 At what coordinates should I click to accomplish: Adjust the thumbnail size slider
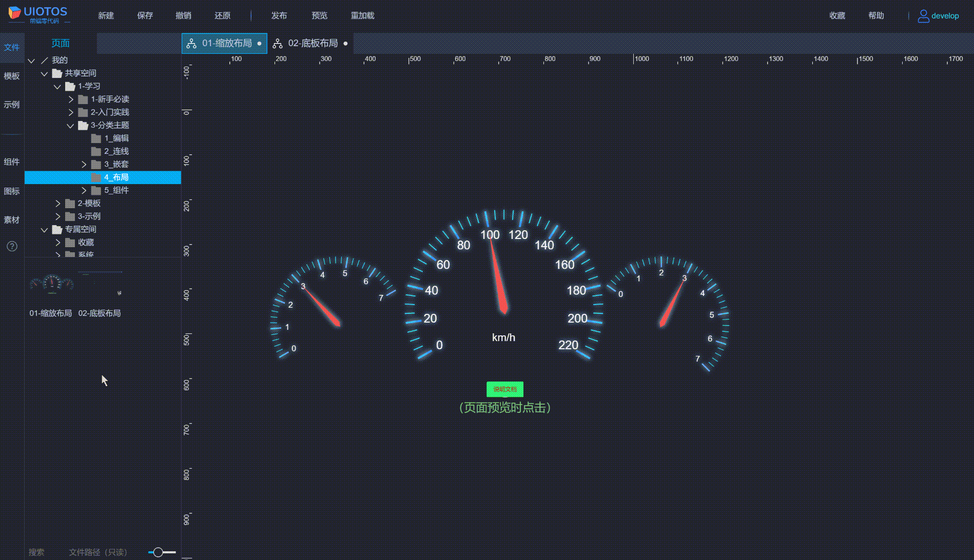click(x=158, y=552)
